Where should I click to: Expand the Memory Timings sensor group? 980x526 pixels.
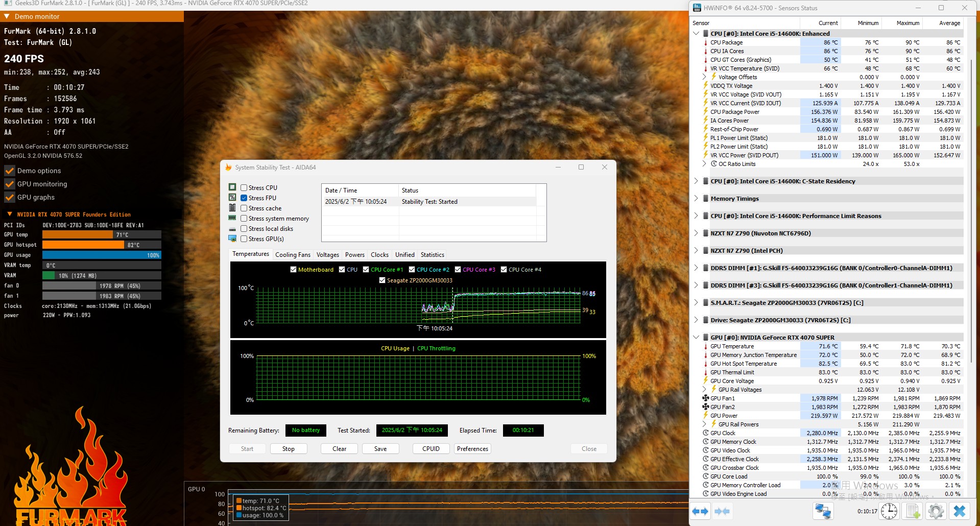696,199
